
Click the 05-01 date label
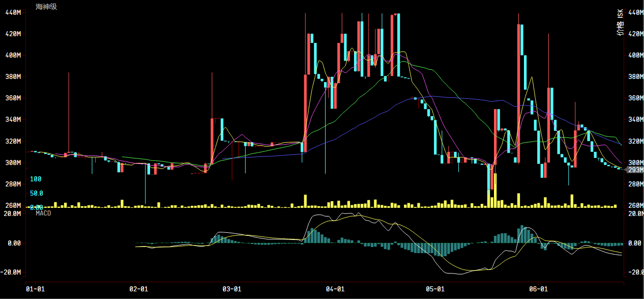(436, 289)
